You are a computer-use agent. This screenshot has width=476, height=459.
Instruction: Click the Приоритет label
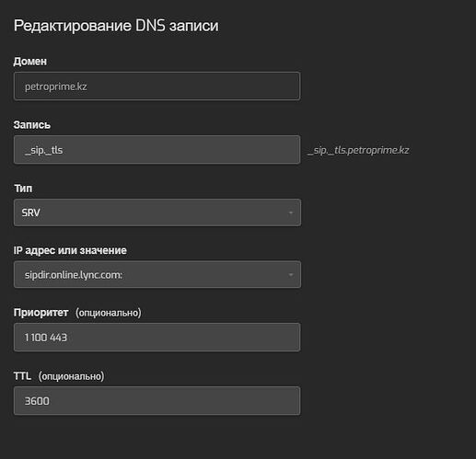tap(41, 313)
